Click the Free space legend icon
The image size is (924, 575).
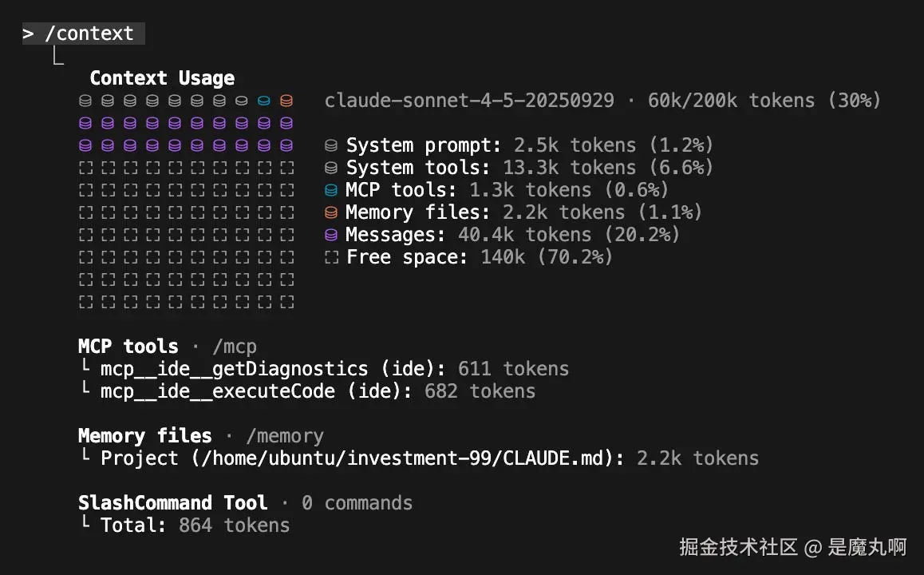(331, 257)
